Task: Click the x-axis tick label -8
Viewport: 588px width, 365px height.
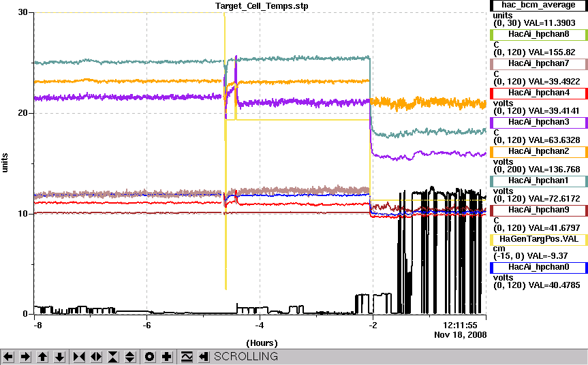Action: pyautogui.click(x=37, y=325)
